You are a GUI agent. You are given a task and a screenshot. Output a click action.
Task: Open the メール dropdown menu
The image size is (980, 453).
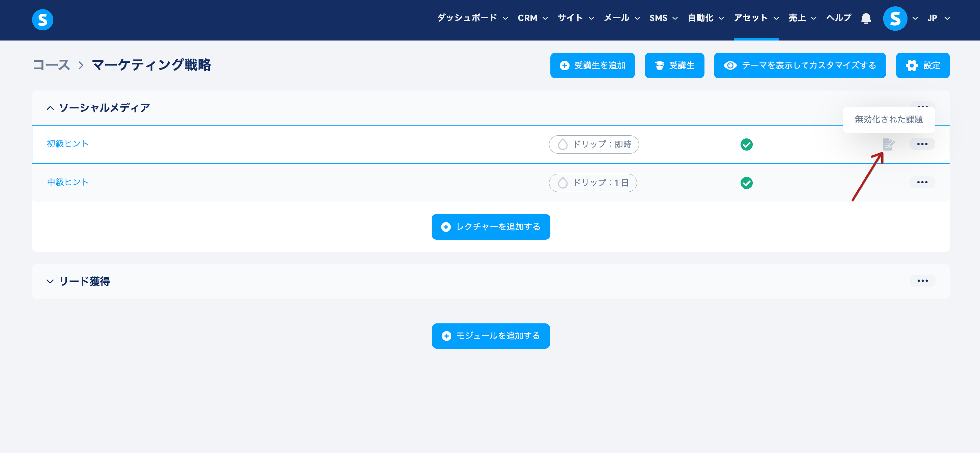coord(622,18)
